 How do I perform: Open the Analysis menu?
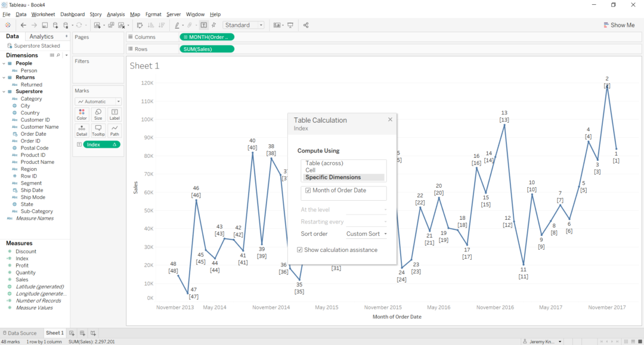click(115, 14)
